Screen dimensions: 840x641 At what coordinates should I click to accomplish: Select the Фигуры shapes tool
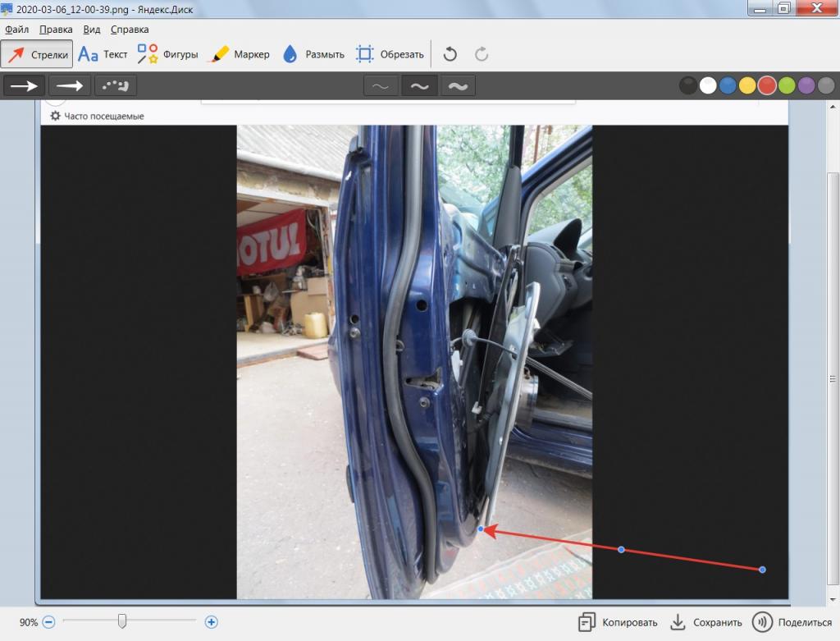click(x=167, y=54)
